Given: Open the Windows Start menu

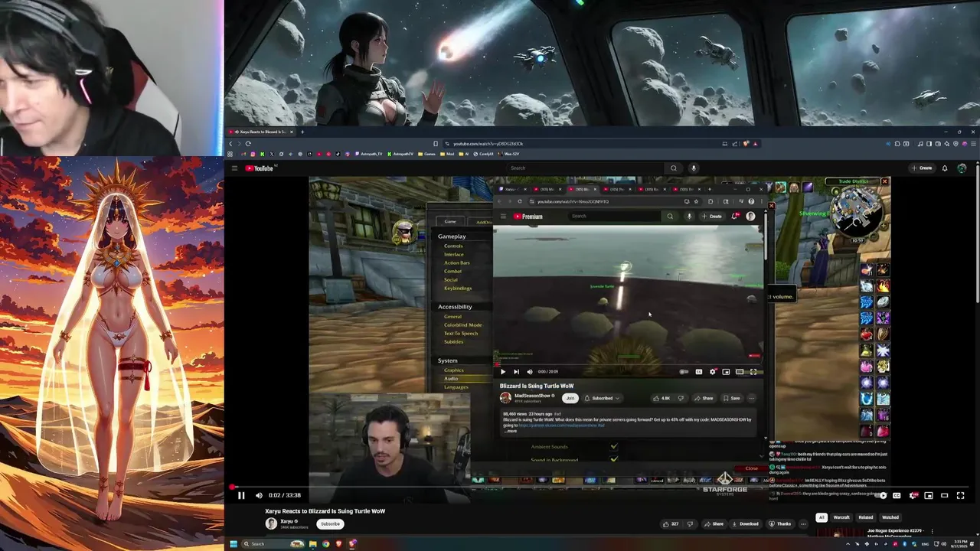Looking at the screenshot, I should click(234, 544).
